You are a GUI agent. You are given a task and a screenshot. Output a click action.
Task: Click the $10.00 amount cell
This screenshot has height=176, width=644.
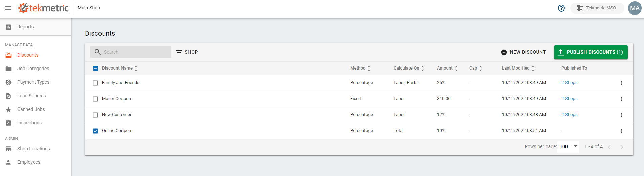[444, 99]
